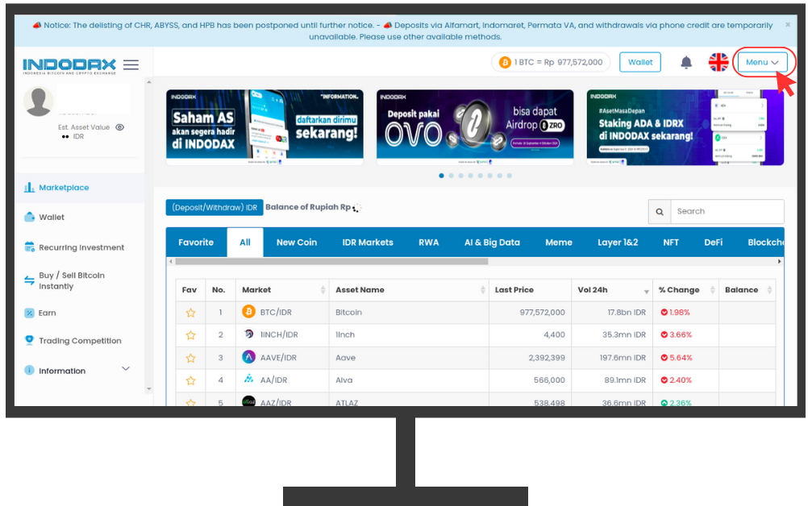Expand the Information section chevron

click(x=125, y=369)
